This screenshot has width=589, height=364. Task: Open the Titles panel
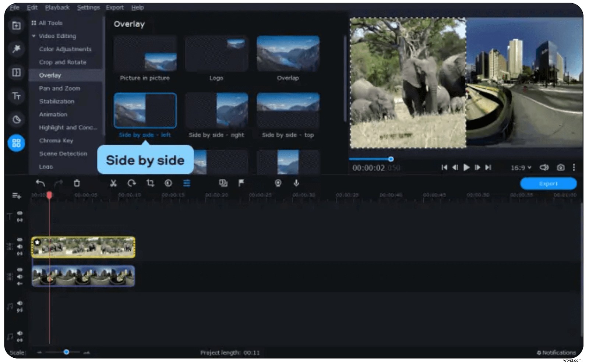(16, 96)
